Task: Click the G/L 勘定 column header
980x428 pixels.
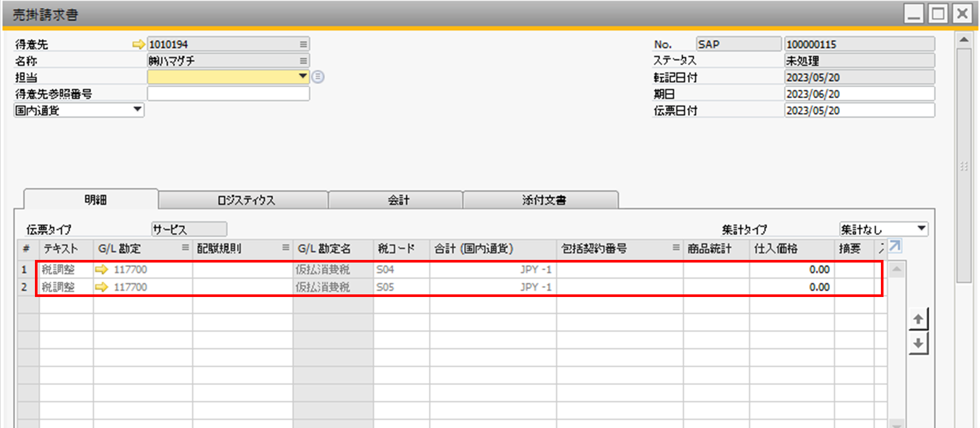Action: [x=136, y=248]
